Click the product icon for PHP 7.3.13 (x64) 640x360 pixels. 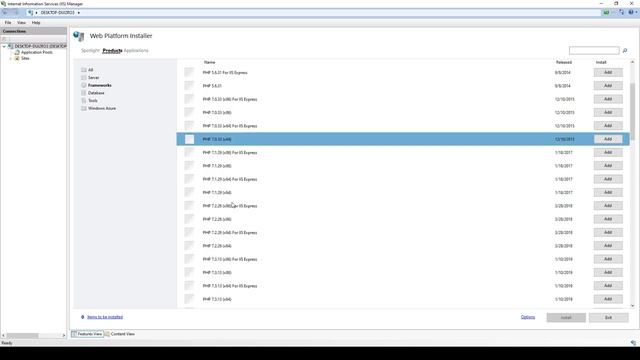point(189,299)
